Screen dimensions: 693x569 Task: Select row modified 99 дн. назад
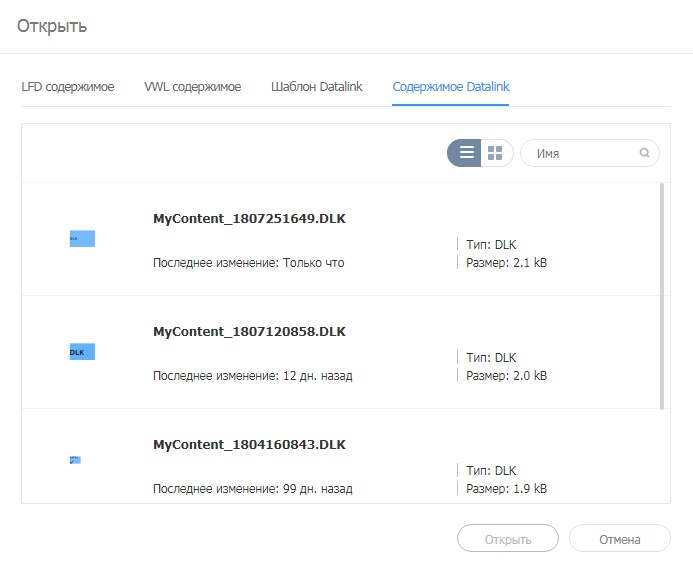pos(252,489)
